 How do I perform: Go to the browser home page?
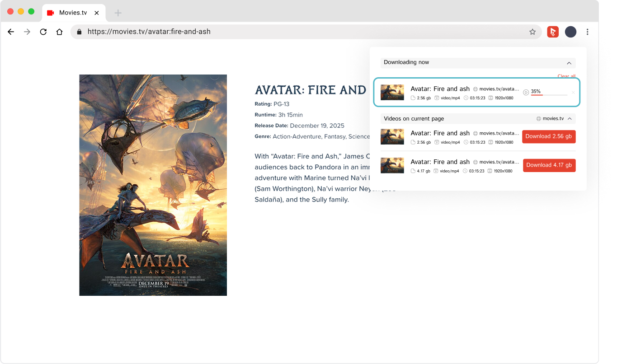pos(59,32)
